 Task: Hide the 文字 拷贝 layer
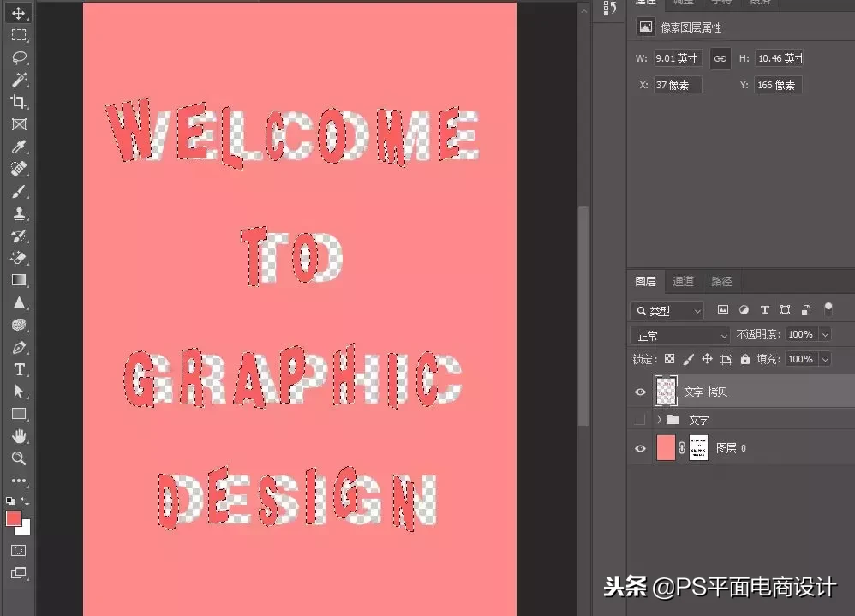point(640,392)
